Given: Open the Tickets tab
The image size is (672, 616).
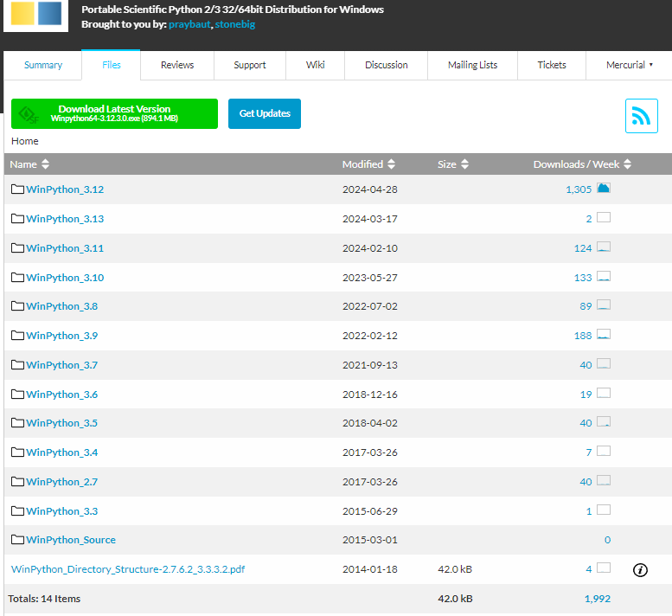Looking at the screenshot, I should 552,65.
